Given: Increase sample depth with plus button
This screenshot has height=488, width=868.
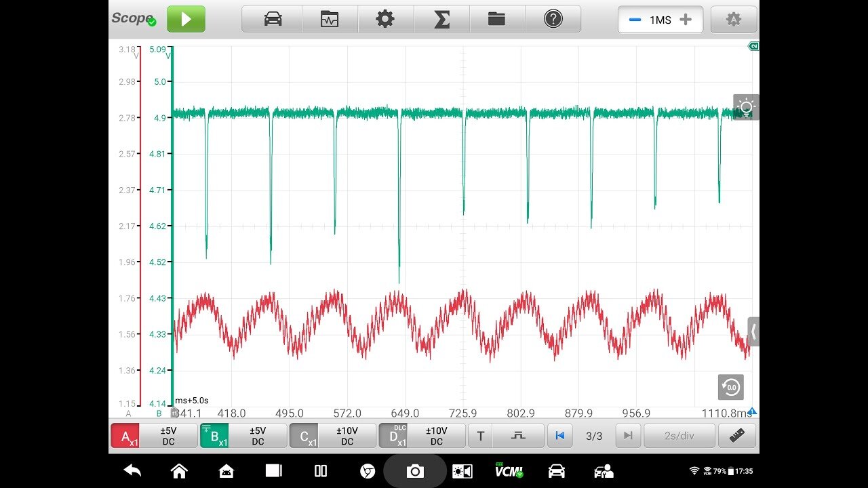Looking at the screenshot, I should (686, 20).
